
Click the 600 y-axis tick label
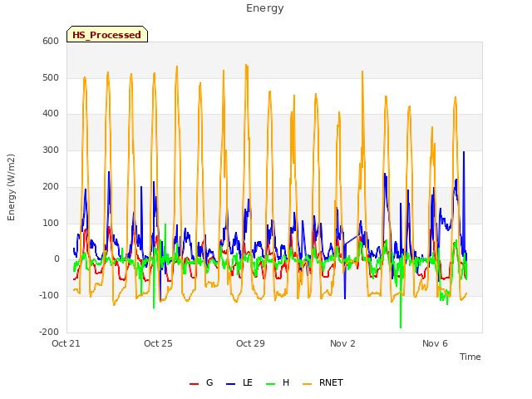51,41
